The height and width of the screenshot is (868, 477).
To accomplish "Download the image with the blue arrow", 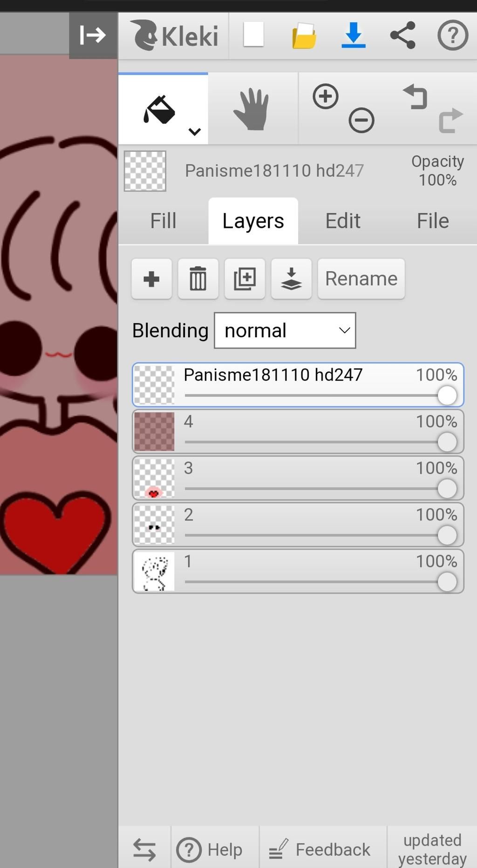I will coord(353,35).
